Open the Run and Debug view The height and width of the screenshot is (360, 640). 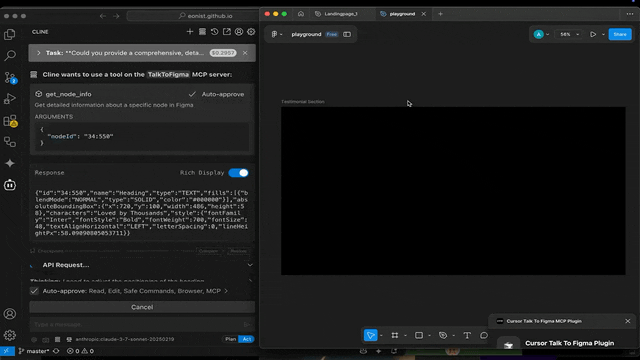click(10, 99)
